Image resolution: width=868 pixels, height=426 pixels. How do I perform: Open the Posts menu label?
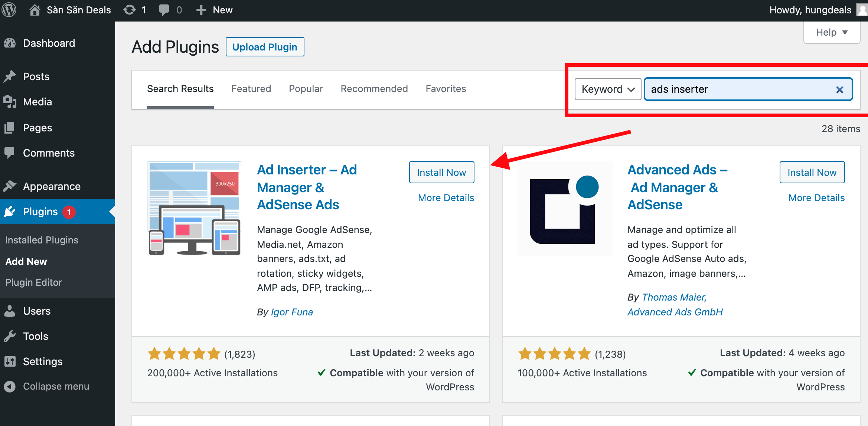(x=36, y=76)
